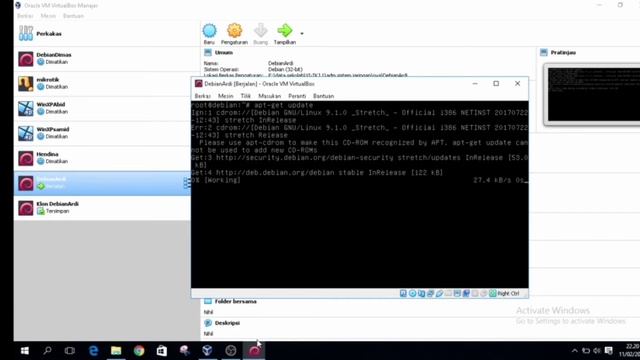
Task: Select the Hendina virtual machine
Action: (x=102, y=158)
